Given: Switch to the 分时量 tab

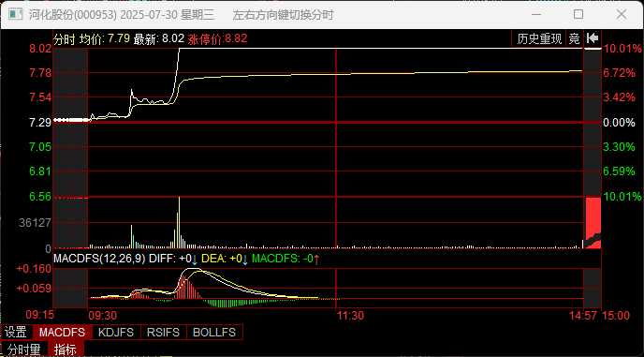Looking at the screenshot, I should click(x=24, y=350).
